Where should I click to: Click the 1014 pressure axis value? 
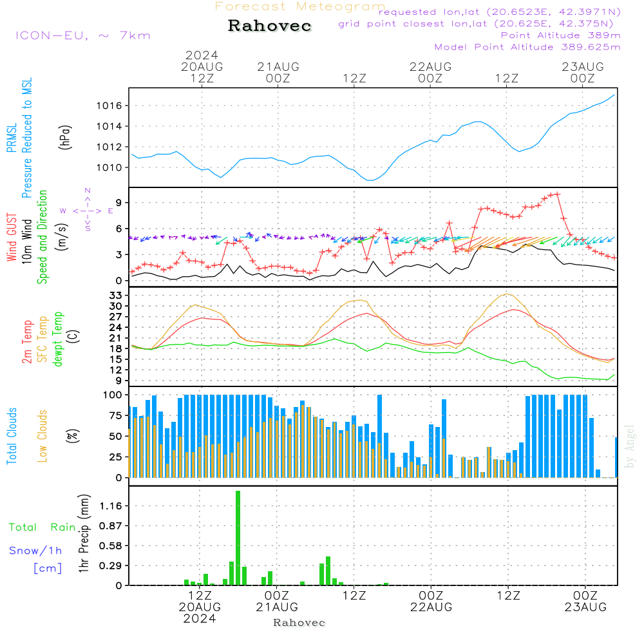pyautogui.click(x=109, y=126)
